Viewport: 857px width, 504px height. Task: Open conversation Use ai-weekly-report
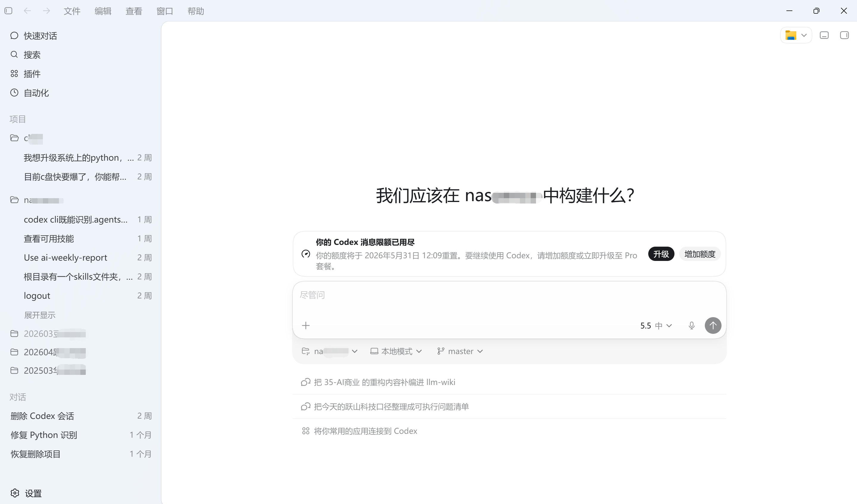tap(81, 258)
